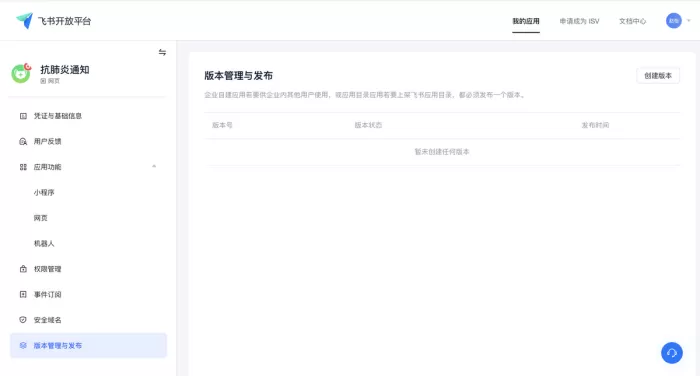This screenshot has width=700, height=376.
Task: Click the 创建版本 button
Action: (658, 76)
